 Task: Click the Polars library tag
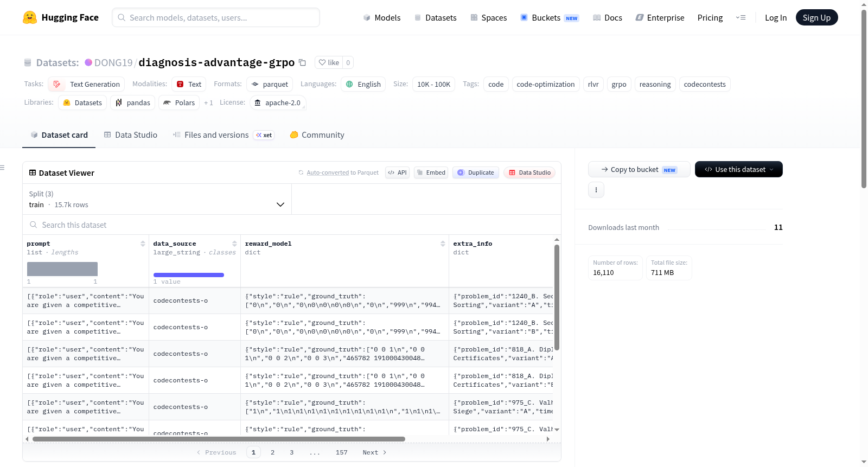pyautogui.click(x=179, y=103)
